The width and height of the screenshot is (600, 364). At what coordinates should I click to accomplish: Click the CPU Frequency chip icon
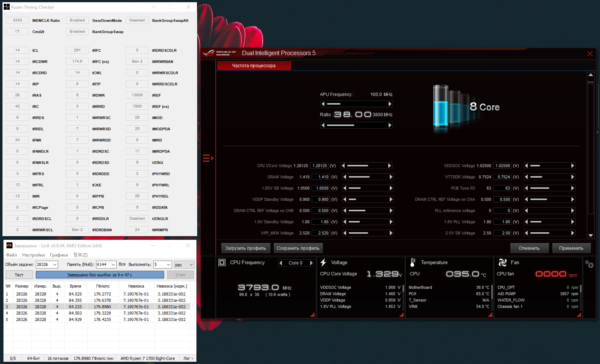coord(222,262)
